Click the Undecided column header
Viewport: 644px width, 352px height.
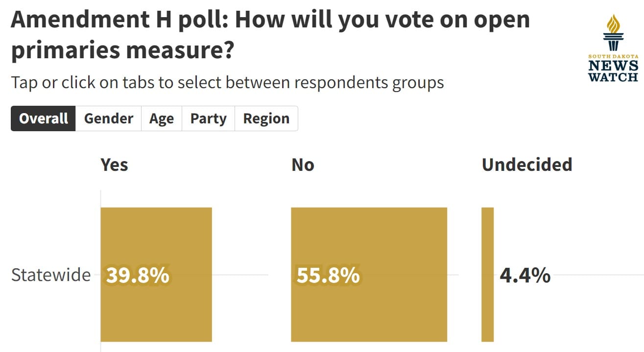click(x=527, y=165)
